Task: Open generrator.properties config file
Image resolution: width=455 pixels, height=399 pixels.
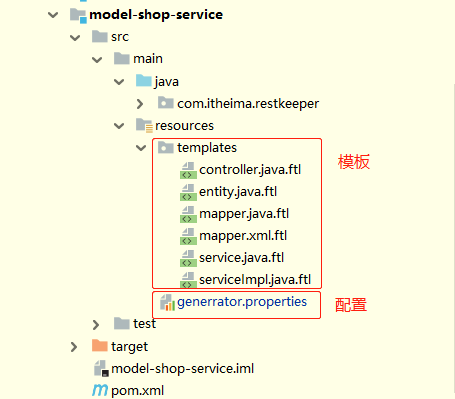Action: [242, 302]
